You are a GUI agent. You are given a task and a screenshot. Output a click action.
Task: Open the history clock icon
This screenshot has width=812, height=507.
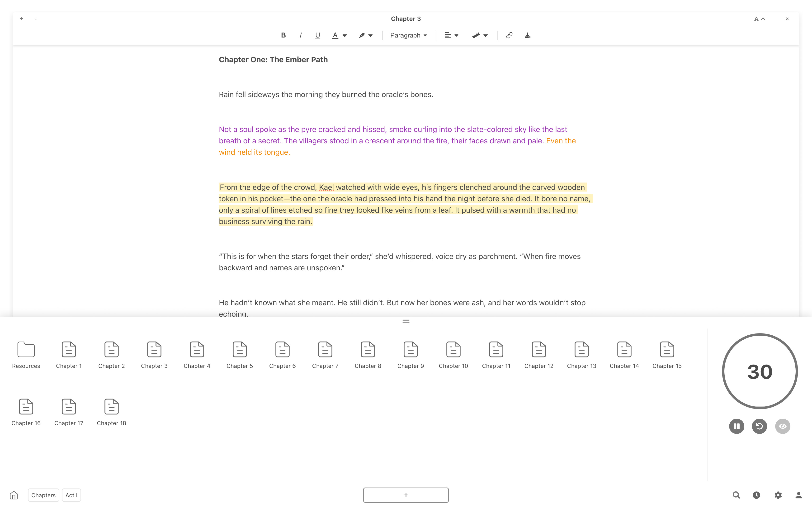coord(756,495)
